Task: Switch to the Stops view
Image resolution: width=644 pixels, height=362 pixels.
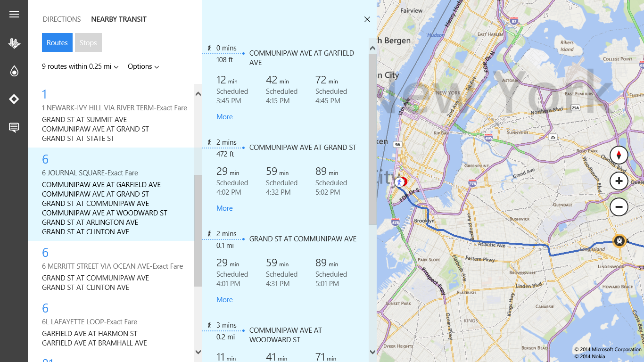Action: tap(88, 42)
